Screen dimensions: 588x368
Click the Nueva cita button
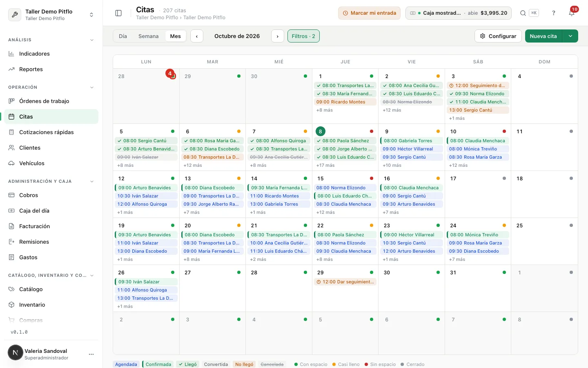543,36
